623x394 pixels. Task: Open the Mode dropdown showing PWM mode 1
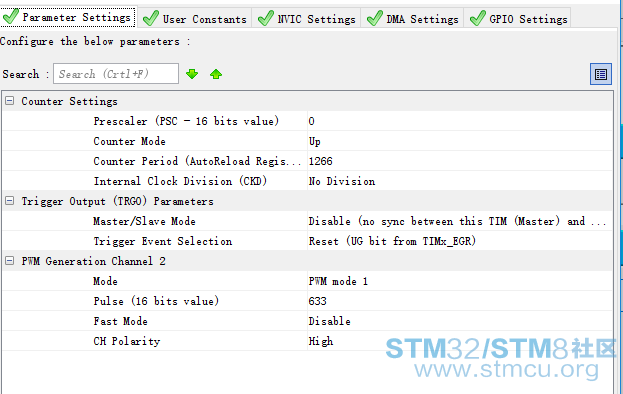pyautogui.click(x=460, y=281)
